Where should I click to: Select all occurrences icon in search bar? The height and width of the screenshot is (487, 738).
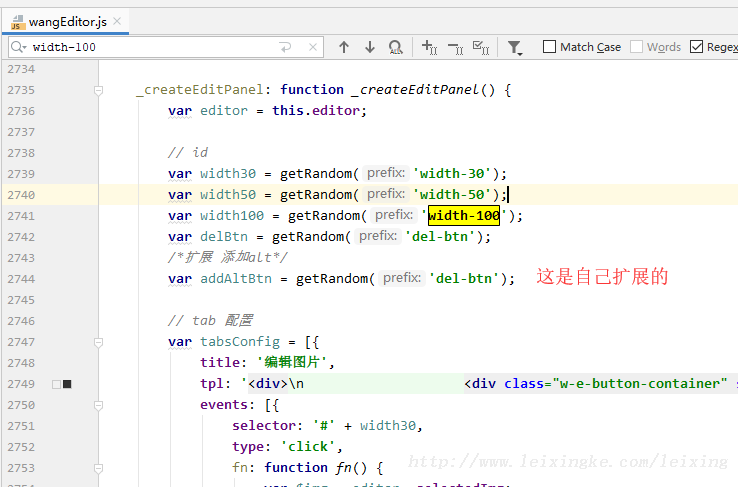point(480,47)
